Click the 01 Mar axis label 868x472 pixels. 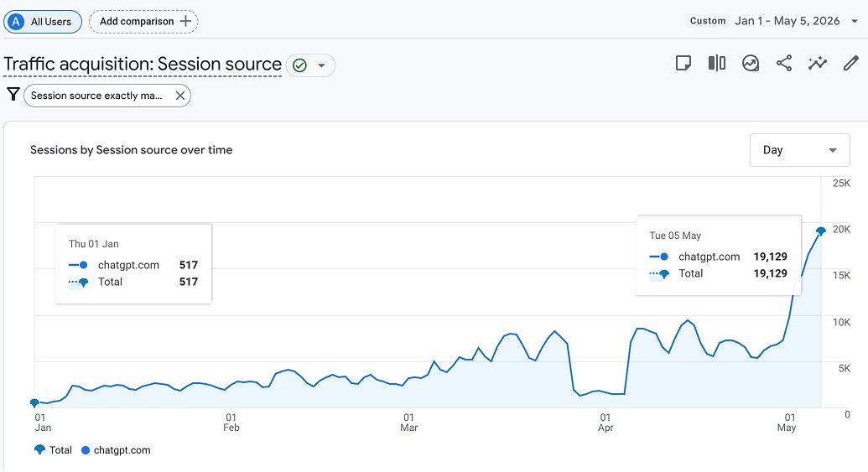(x=408, y=423)
